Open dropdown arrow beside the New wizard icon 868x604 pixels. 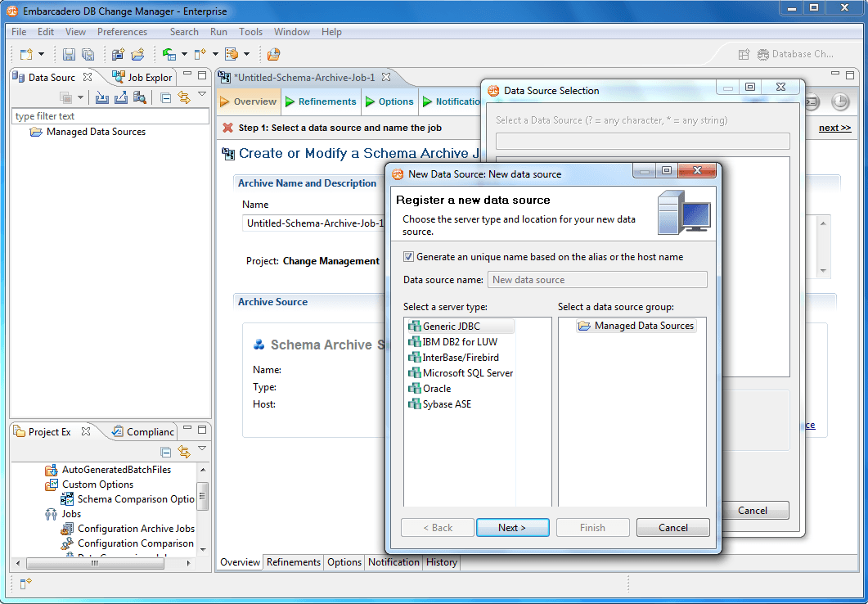coord(41,54)
